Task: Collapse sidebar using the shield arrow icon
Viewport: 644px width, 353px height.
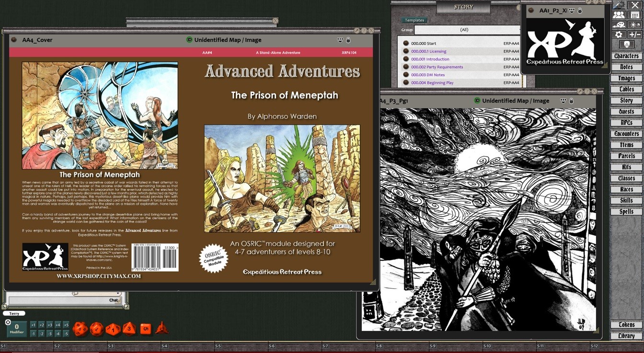Action: (x=627, y=44)
